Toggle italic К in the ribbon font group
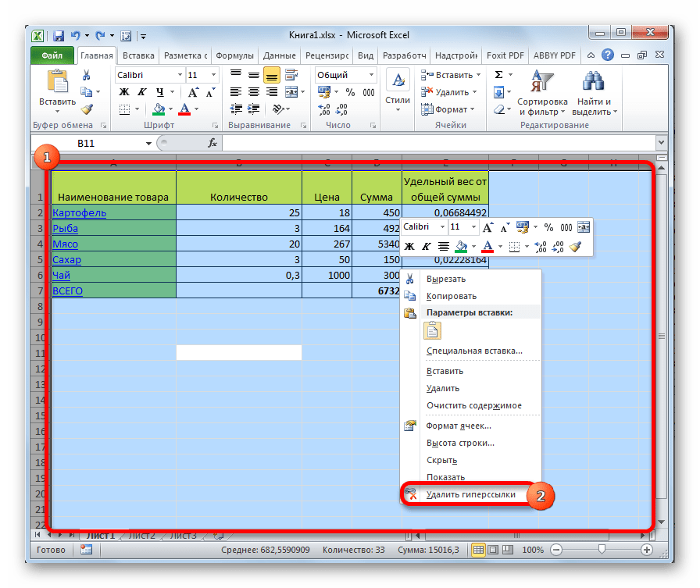Image resolution: width=700 pixels, height=588 pixels. point(139,92)
